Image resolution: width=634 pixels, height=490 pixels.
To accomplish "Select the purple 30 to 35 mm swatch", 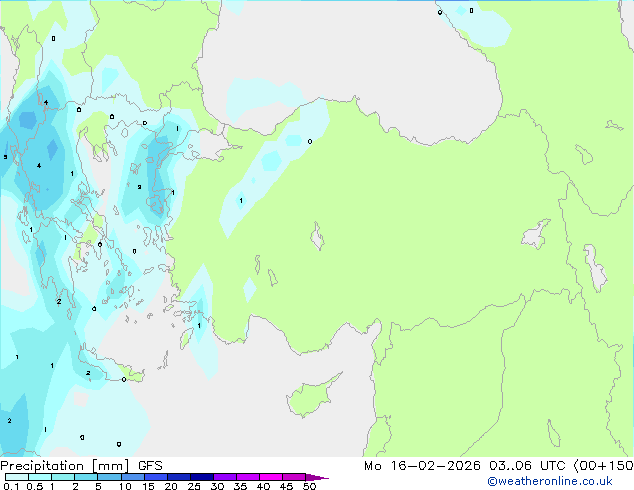I will [224, 477].
